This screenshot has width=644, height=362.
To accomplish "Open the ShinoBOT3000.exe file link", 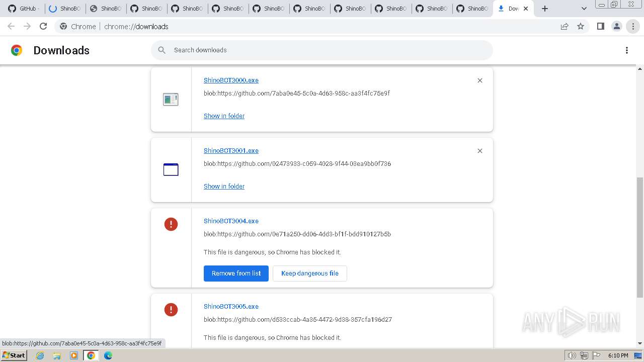I will coord(231,80).
